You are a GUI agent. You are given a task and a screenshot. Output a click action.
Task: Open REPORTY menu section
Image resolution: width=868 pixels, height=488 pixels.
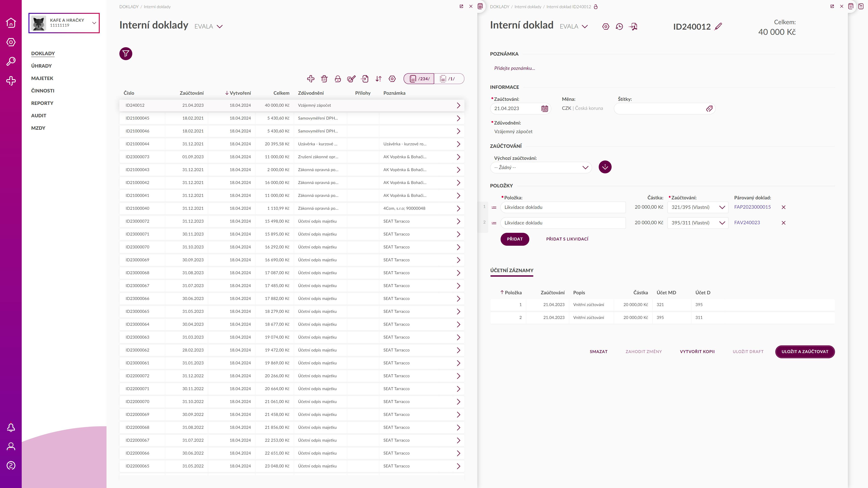tap(42, 103)
